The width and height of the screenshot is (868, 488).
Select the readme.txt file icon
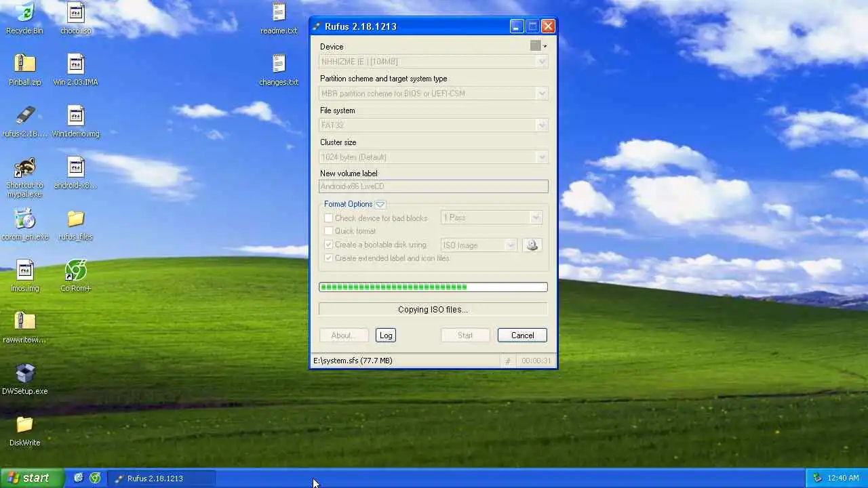coord(279,12)
